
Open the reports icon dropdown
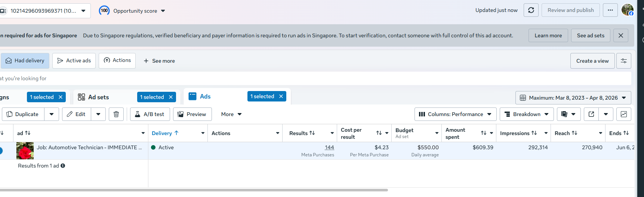[568, 114]
